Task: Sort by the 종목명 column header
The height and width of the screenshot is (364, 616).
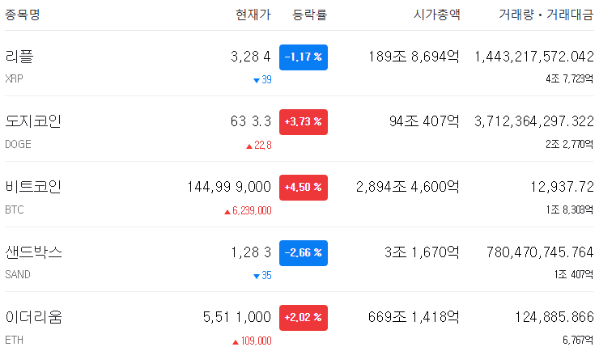Action: [23, 15]
